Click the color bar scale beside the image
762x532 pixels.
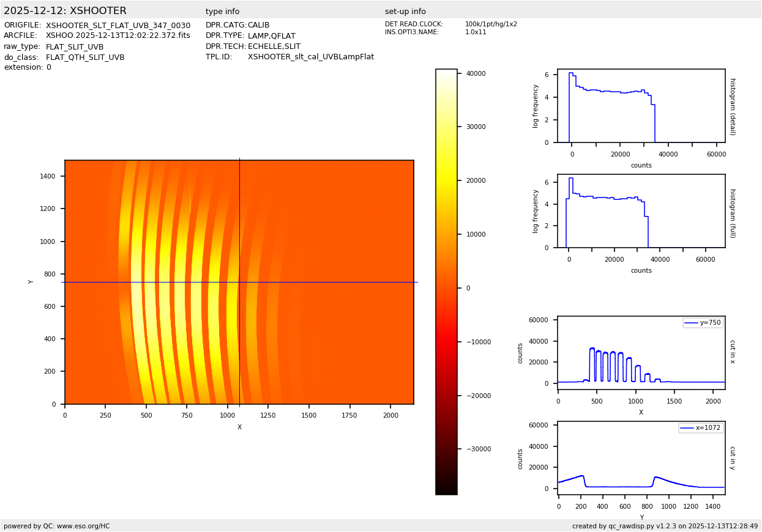click(x=446, y=282)
